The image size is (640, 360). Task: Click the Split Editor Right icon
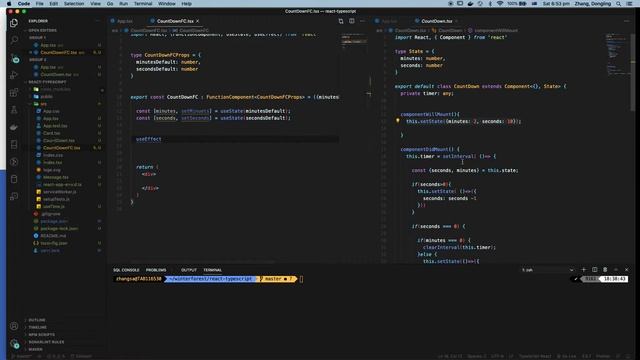pyautogui.click(x=351, y=21)
